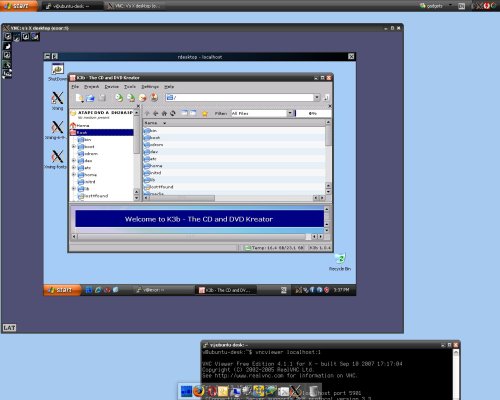The height and width of the screenshot is (400, 500).
Task: Click the inner taskbar clock
Action: (x=341, y=290)
